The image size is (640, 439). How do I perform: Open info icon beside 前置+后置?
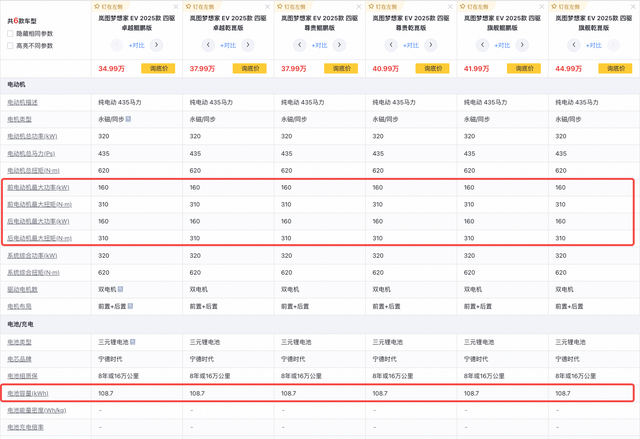(x=130, y=306)
